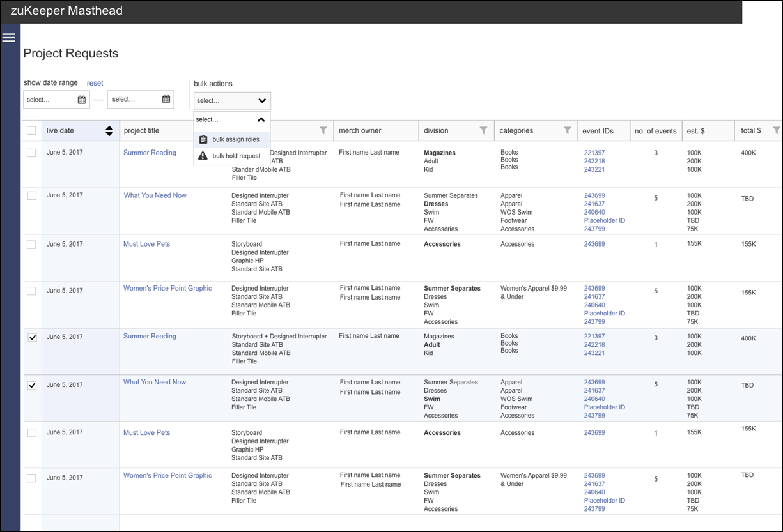The image size is (783, 532).
Task: Open the filter on the division column
Action: 483,130
